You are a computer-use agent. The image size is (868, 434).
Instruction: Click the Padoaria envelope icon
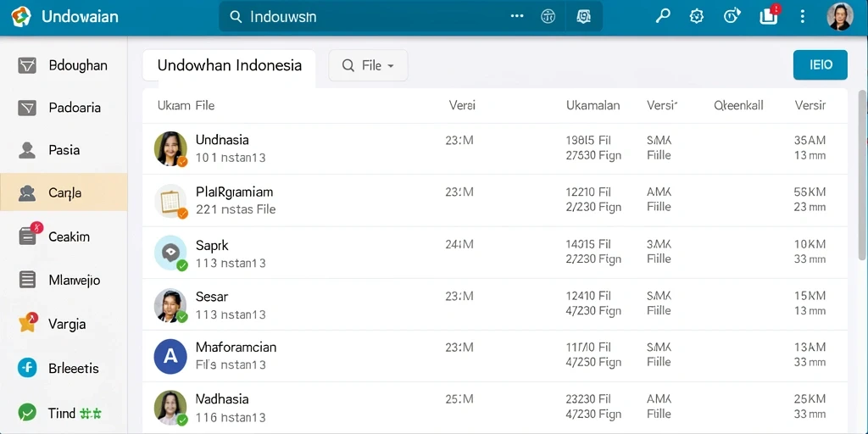27,108
